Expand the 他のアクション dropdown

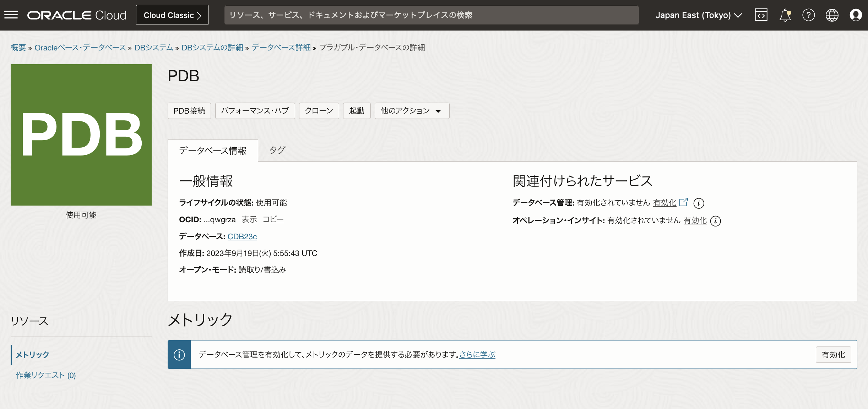point(411,111)
